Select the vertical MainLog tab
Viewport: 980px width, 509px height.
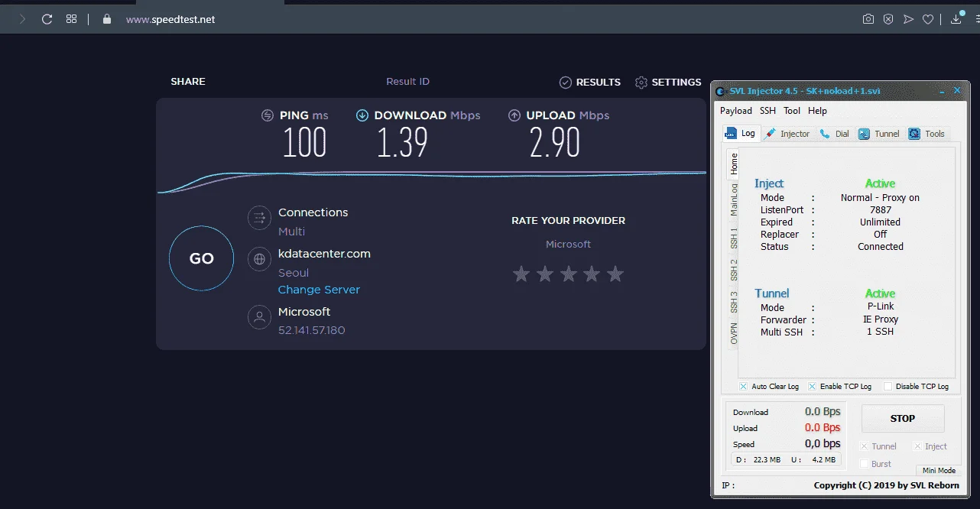[x=733, y=199]
